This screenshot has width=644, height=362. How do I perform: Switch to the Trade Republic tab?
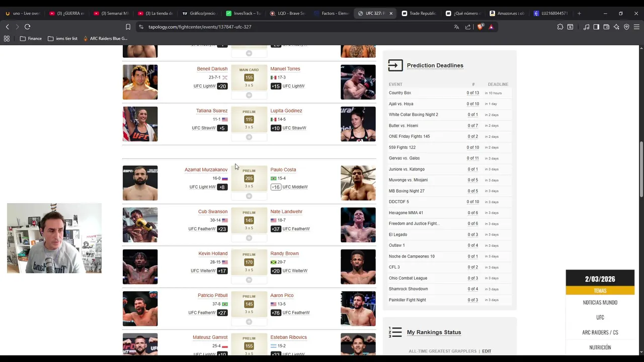click(x=419, y=13)
